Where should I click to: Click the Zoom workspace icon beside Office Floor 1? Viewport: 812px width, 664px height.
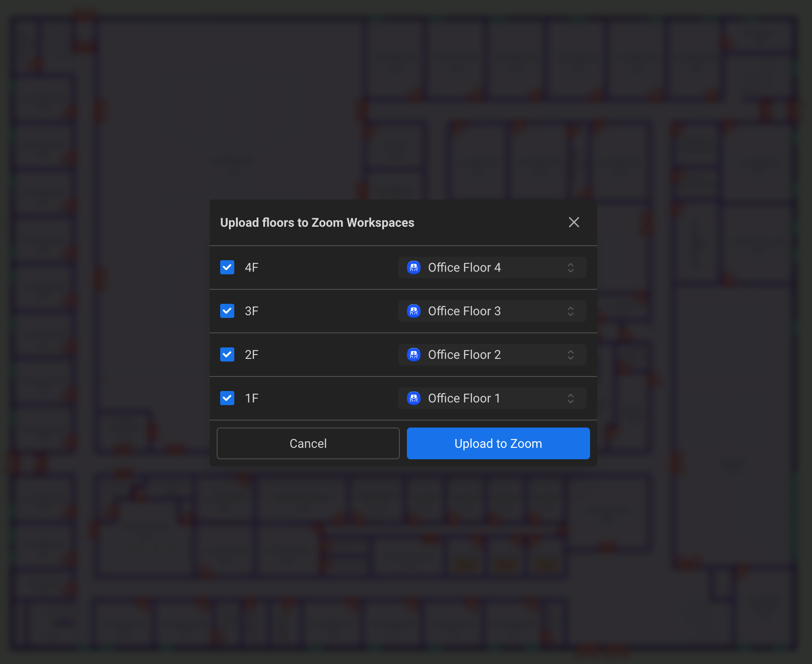point(413,398)
